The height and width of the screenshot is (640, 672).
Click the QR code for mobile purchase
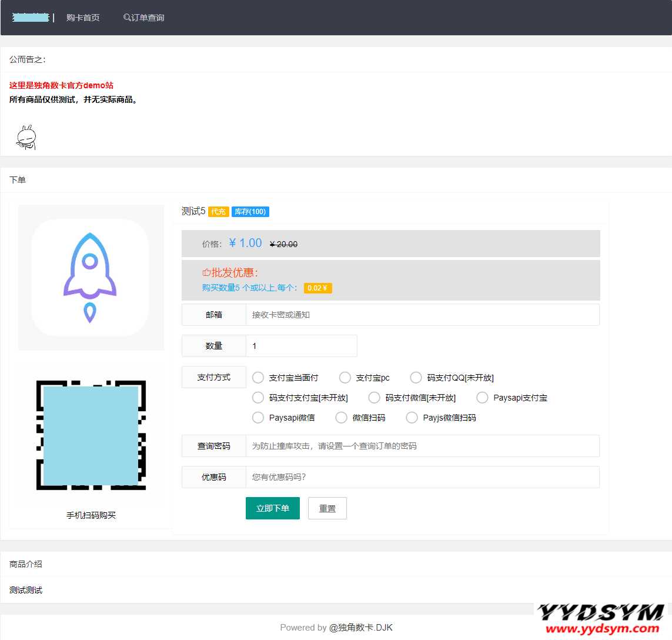pyautogui.click(x=91, y=435)
